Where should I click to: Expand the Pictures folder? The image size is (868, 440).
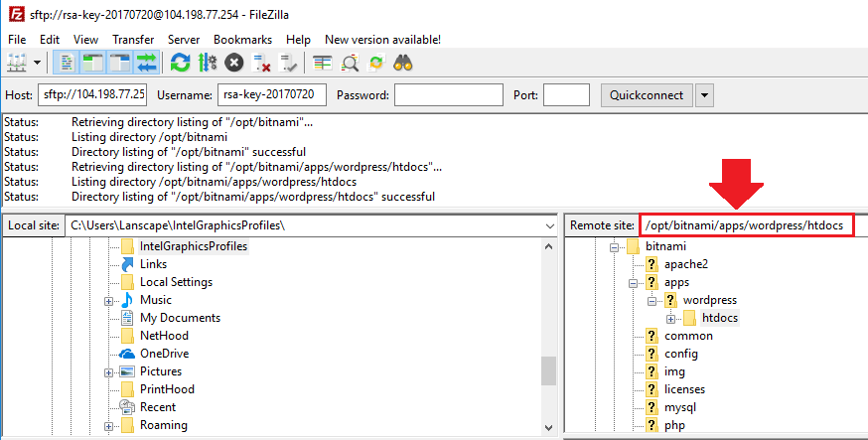point(108,373)
